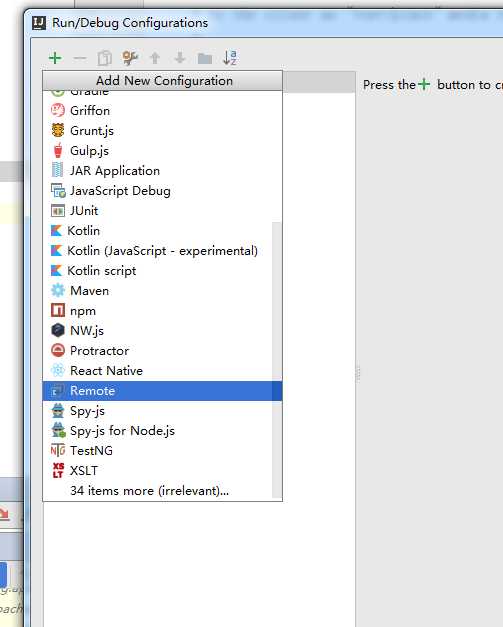This screenshot has height=627, width=503.
Task: Click the IntelliJ logo in title bar
Action: click(x=39, y=23)
